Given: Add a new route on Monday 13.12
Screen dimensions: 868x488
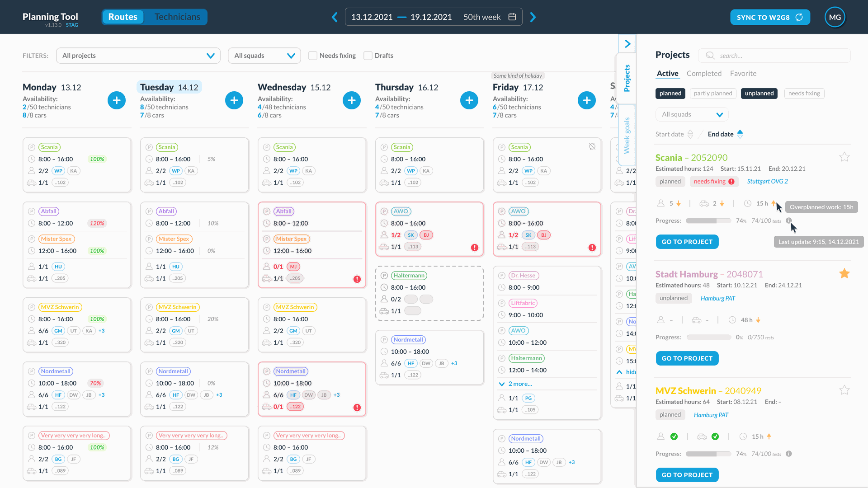Looking at the screenshot, I should point(117,100).
